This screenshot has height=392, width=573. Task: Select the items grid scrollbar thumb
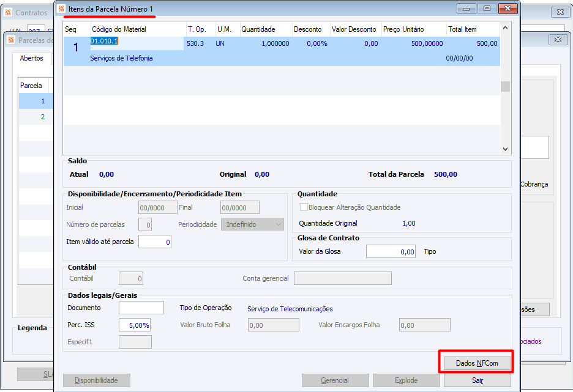506,86
